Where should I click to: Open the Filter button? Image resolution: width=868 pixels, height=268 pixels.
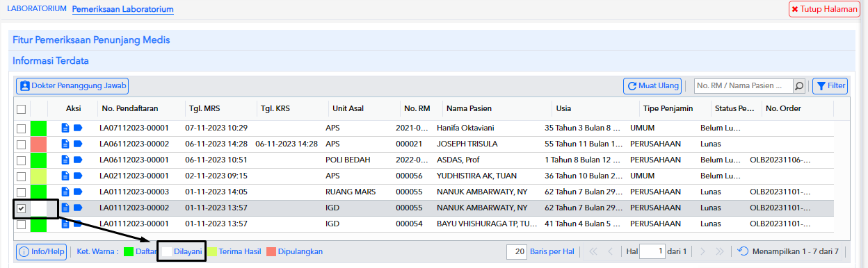click(830, 86)
